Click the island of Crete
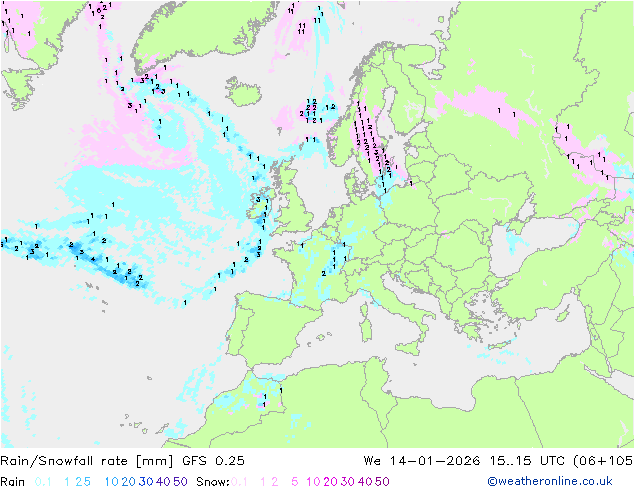The image size is (634, 490). (502, 344)
